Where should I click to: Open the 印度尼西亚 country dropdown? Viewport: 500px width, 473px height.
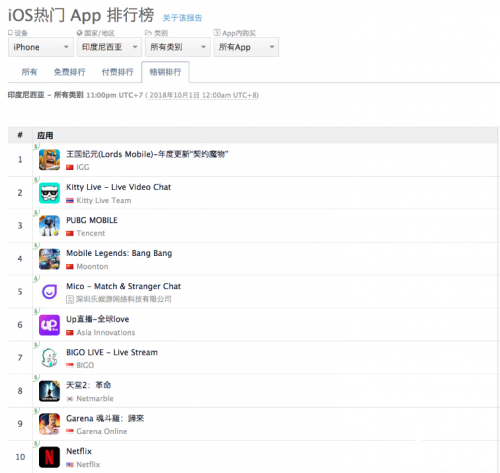pos(109,47)
